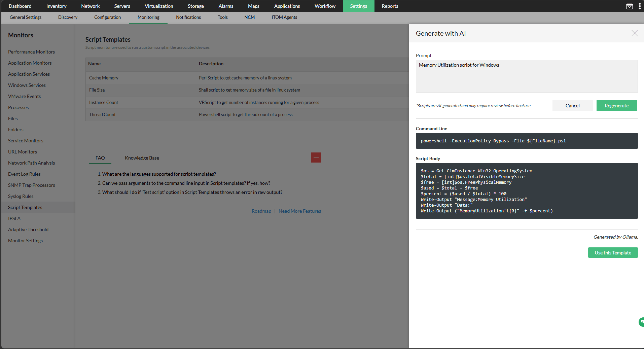Select the Settings menu
Image resolution: width=644 pixels, height=349 pixels.
(x=358, y=6)
